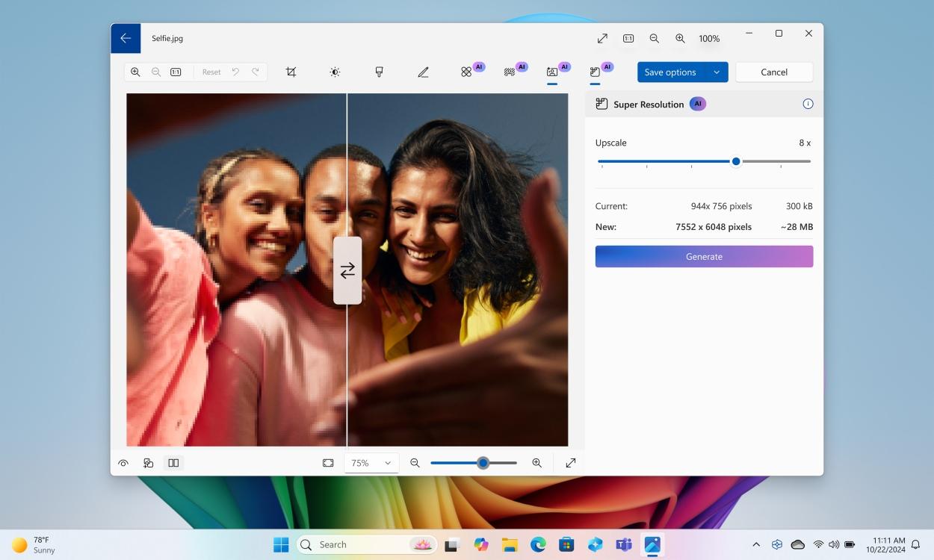Image resolution: width=934 pixels, height=560 pixels.
Task: Toggle the eye preview icon
Action: point(123,463)
